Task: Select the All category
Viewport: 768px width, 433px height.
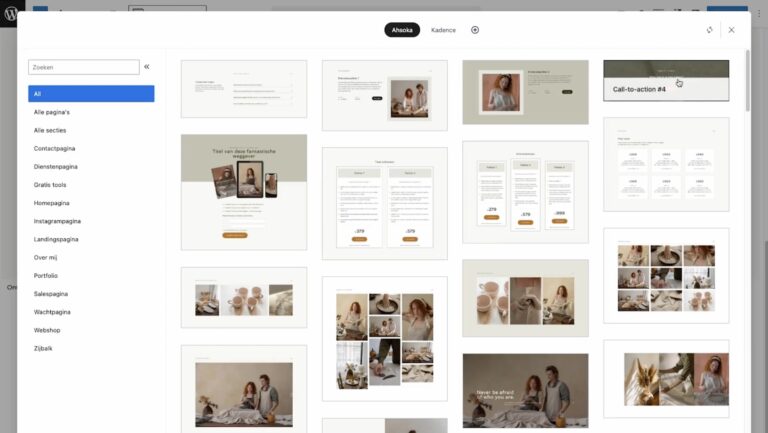Action: click(91, 94)
